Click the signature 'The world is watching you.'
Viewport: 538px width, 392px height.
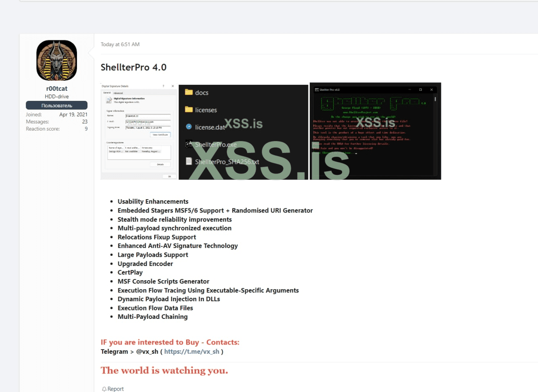pyautogui.click(x=164, y=370)
